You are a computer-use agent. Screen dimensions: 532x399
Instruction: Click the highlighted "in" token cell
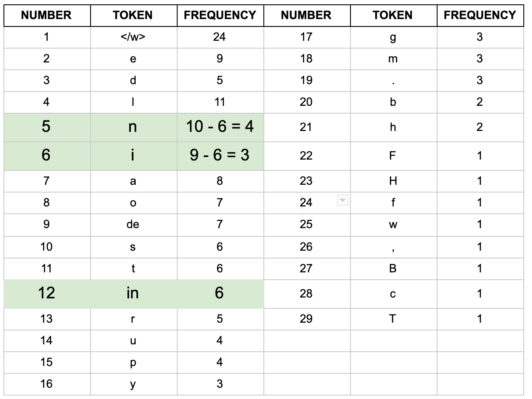133,293
